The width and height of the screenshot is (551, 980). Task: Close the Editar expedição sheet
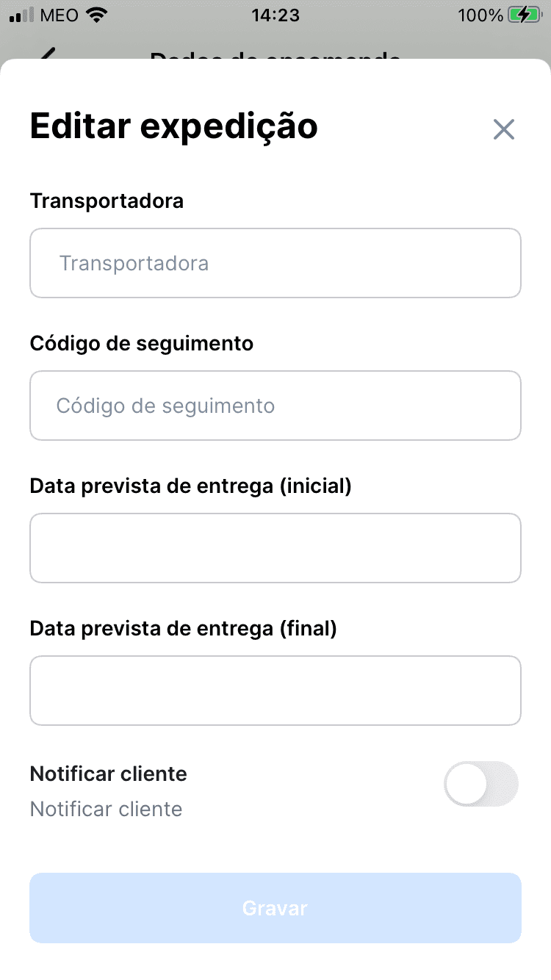[504, 129]
